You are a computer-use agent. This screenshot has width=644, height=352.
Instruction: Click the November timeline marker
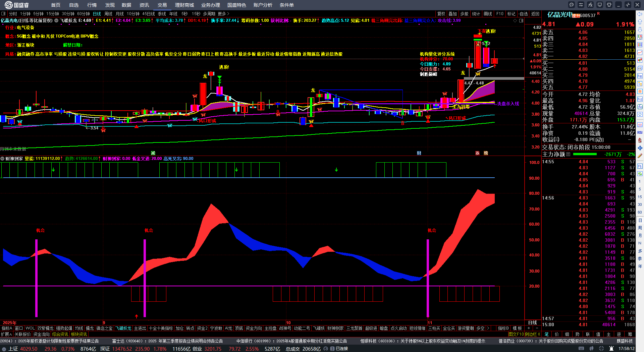coord(430,322)
